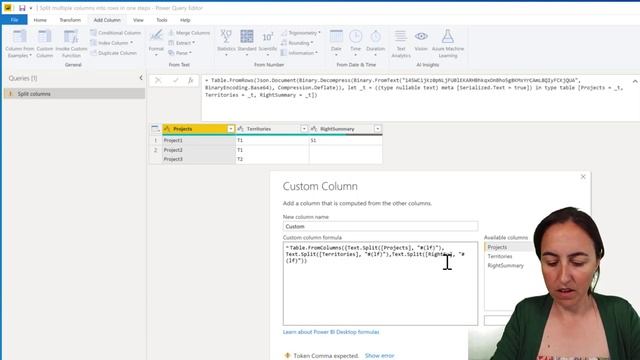Close the Custom Column dialog
Viewport: 640px width, 360px height.
tap(583, 177)
